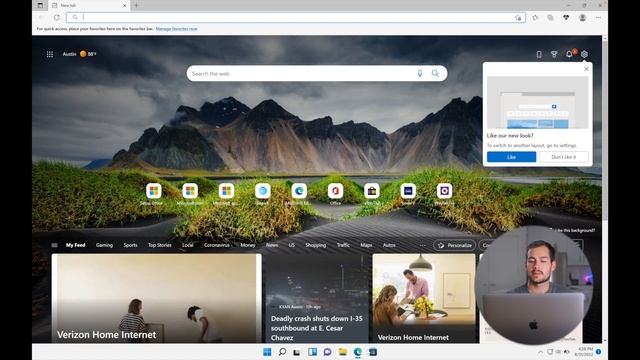Screen dimensions: 640x360
Task: Open the Favorites toolbar icon
Action: (535, 18)
